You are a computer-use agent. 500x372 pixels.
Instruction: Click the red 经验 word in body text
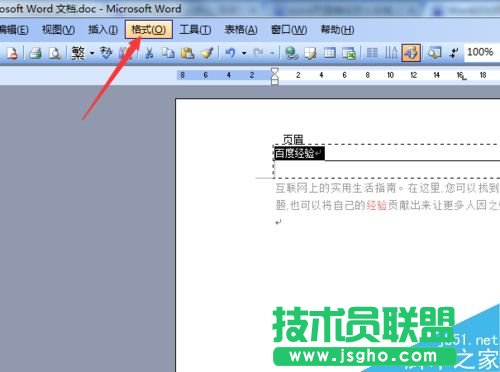377,205
